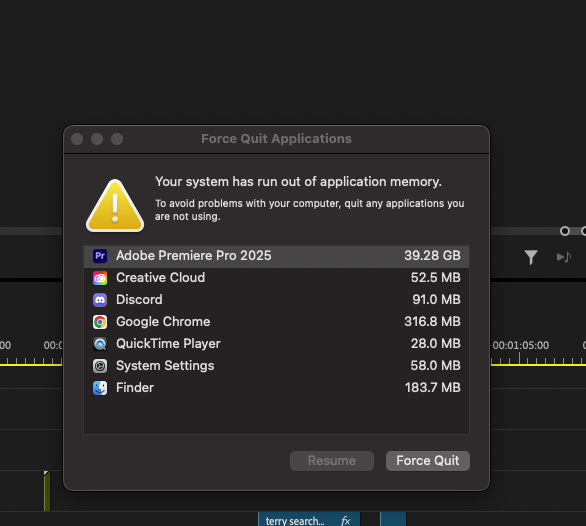The width and height of the screenshot is (586, 526).
Task: Click the play-audio icon beside the funnel
Action: pyautogui.click(x=564, y=257)
